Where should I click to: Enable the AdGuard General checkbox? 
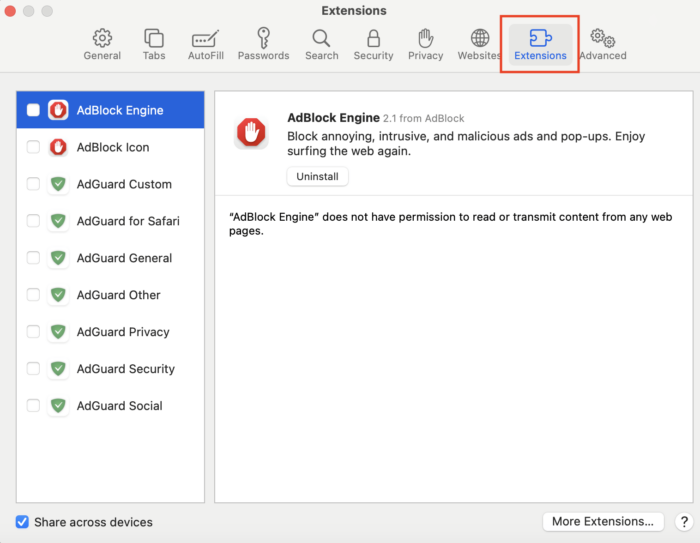point(33,258)
